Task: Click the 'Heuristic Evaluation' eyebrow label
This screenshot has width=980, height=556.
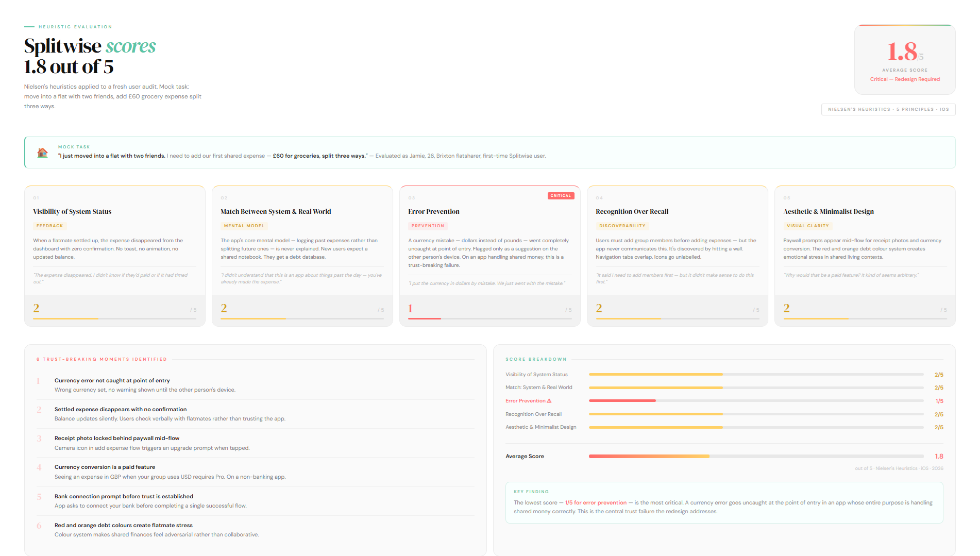Action: (x=75, y=27)
